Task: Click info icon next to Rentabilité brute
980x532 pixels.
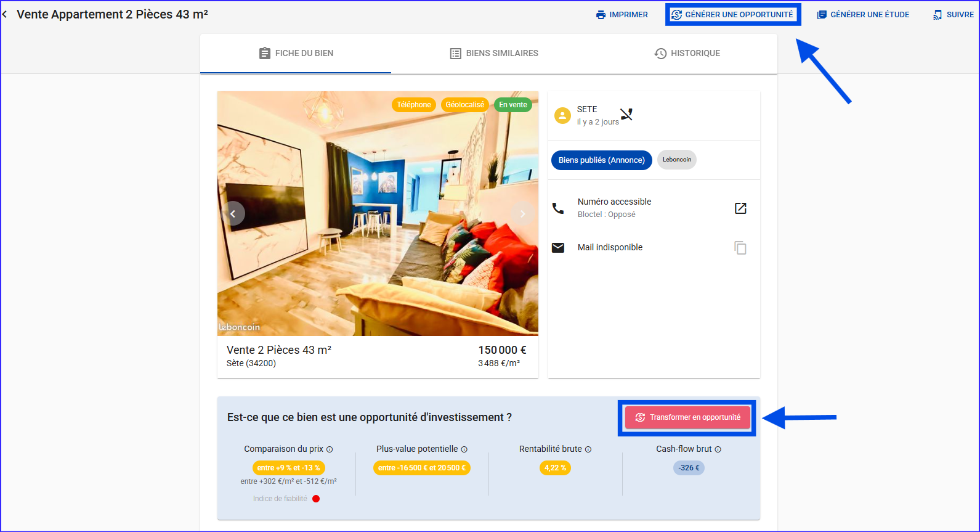Action: (x=588, y=449)
